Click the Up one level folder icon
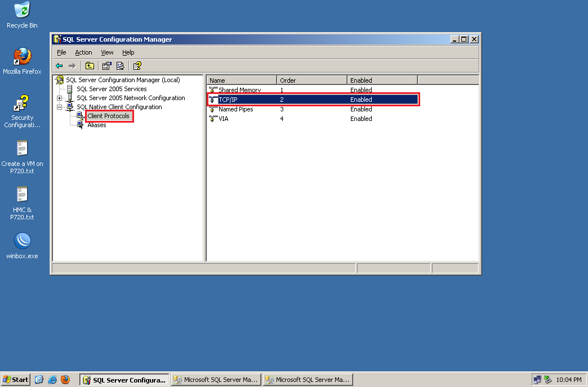This screenshot has height=387, width=588. [90, 66]
